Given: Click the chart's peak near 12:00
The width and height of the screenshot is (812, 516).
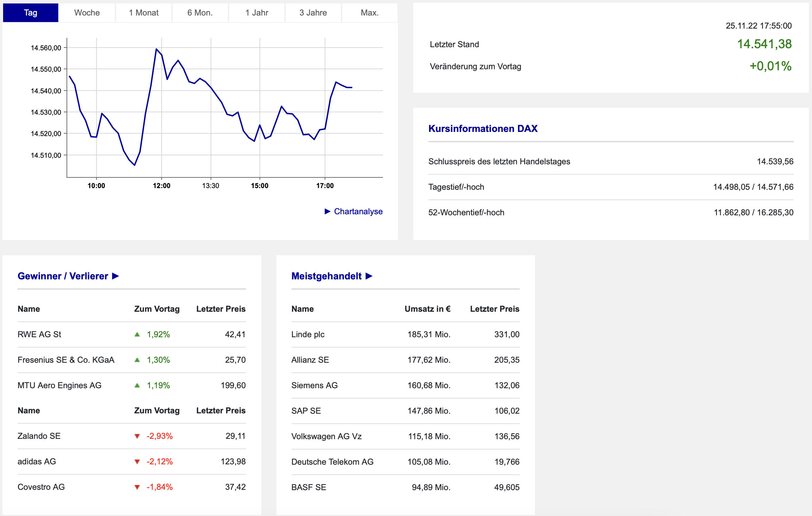Looking at the screenshot, I should [x=156, y=49].
